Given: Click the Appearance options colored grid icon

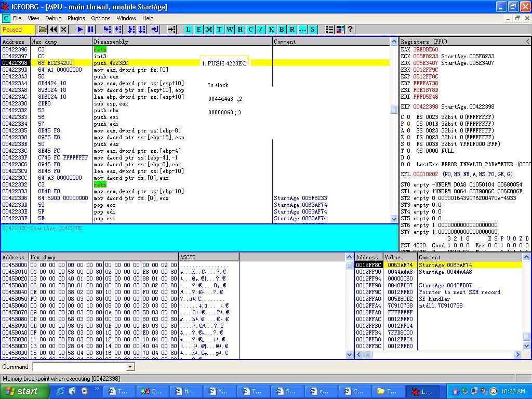Looking at the screenshot, I should click(x=340, y=30).
